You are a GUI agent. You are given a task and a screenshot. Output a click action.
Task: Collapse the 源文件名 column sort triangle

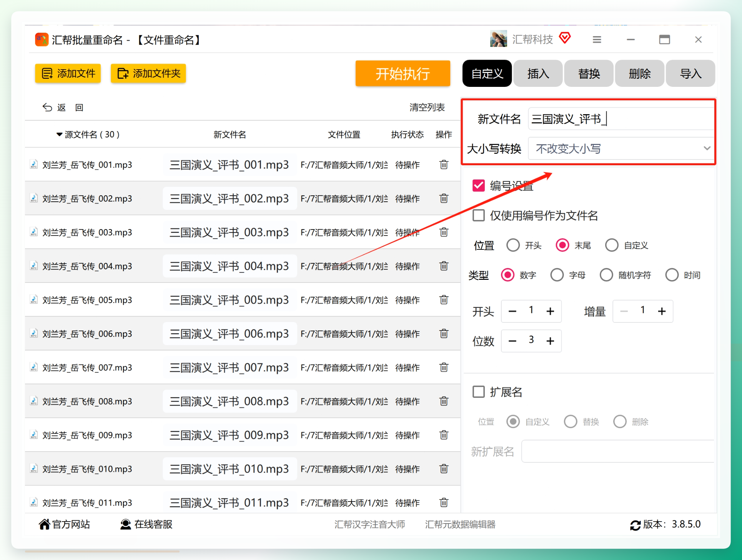59,135
